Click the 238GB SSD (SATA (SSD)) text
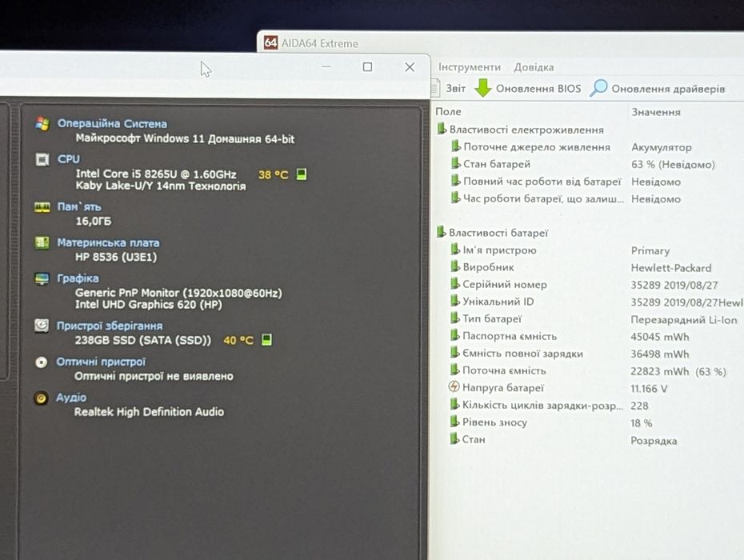This screenshot has height=560, width=744. pyautogui.click(x=143, y=340)
